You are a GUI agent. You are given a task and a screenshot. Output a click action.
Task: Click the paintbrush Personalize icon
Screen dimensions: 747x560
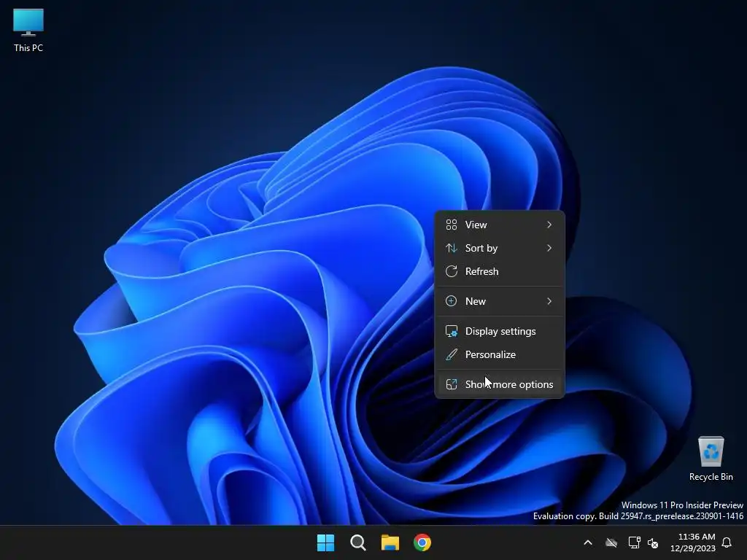pyautogui.click(x=451, y=355)
